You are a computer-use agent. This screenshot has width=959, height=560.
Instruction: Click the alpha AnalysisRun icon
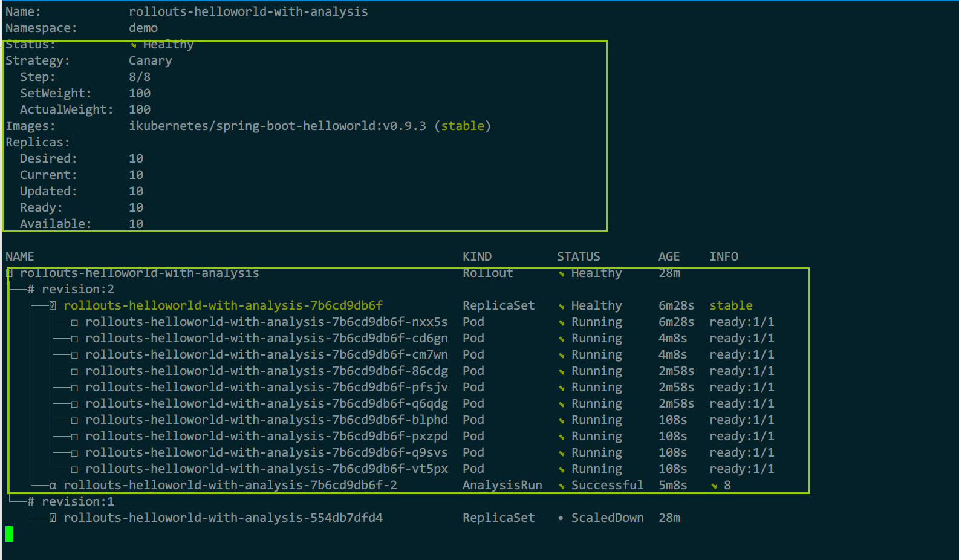[x=53, y=486]
